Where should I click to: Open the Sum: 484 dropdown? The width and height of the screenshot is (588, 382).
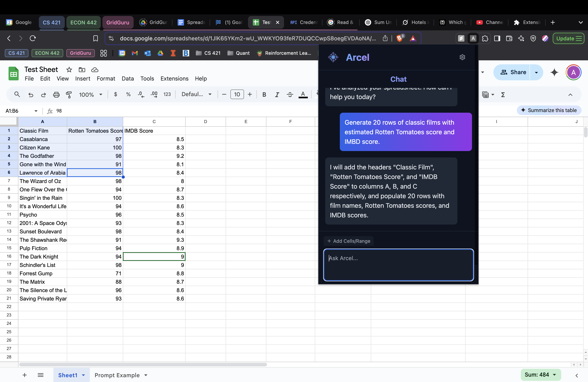(x=540, y=375)
